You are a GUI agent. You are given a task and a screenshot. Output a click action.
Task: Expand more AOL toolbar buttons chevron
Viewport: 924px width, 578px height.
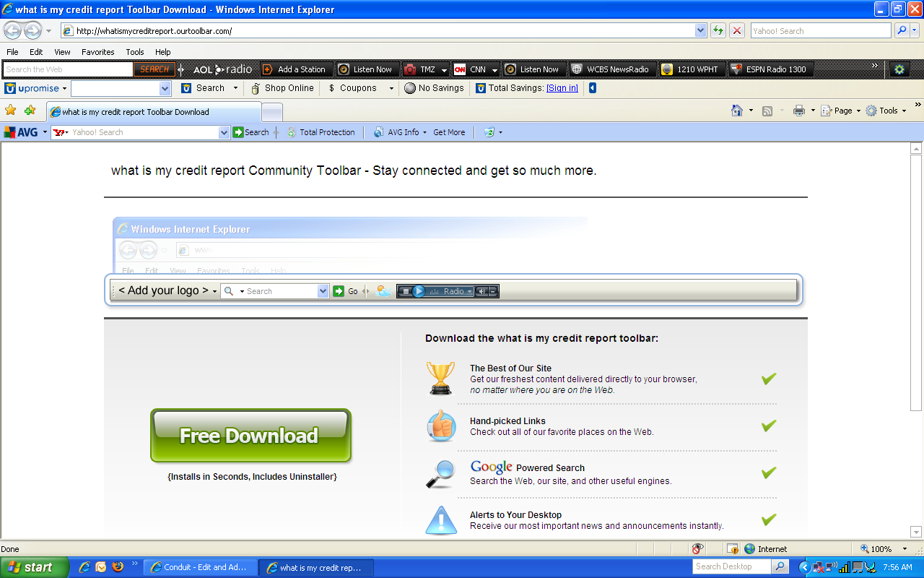point(875,66)
